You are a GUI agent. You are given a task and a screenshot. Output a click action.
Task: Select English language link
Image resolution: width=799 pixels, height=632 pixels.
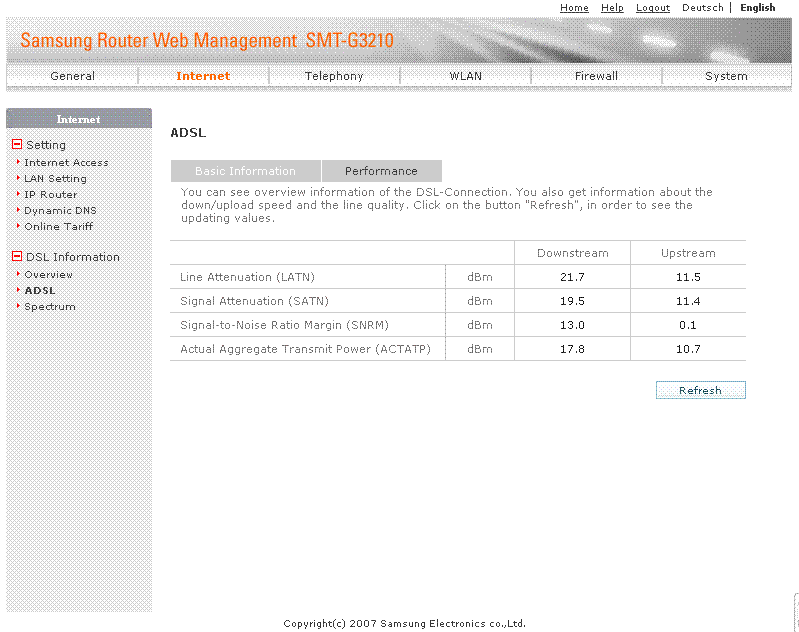coord(758,8)
